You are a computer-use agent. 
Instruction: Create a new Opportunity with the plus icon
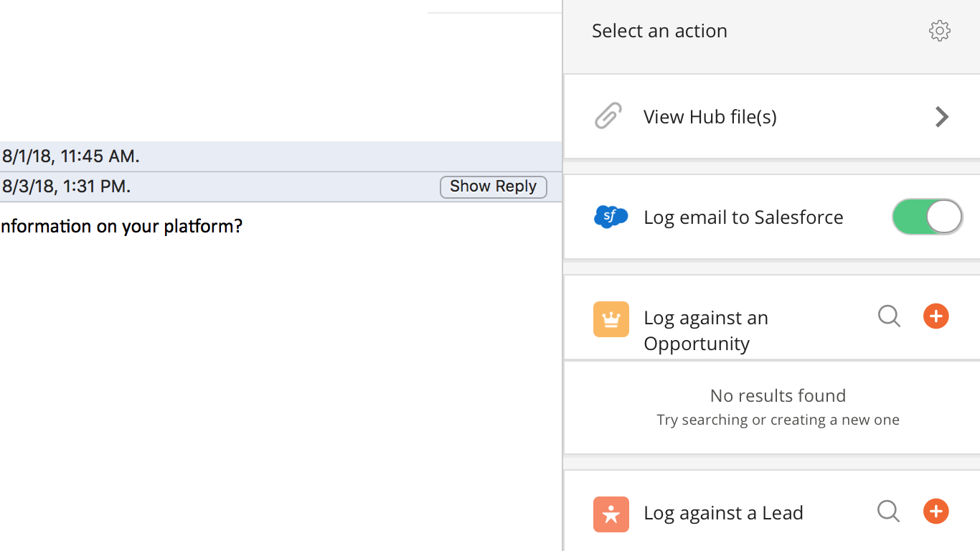(936, 316)
